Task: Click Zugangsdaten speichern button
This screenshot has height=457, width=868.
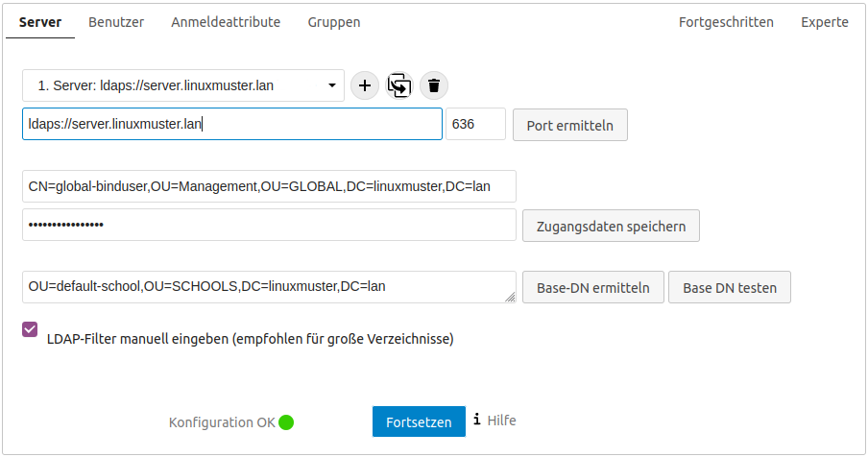Action: pos(611,226)
